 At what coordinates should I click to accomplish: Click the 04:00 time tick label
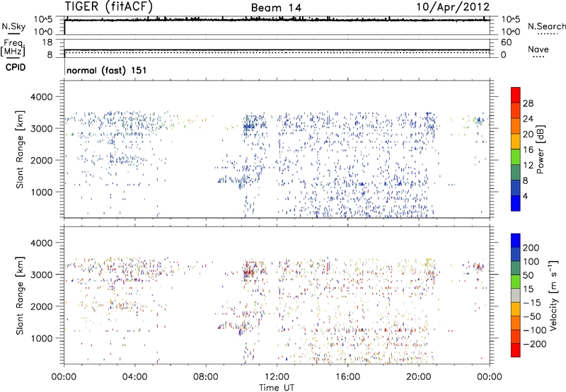134,377
